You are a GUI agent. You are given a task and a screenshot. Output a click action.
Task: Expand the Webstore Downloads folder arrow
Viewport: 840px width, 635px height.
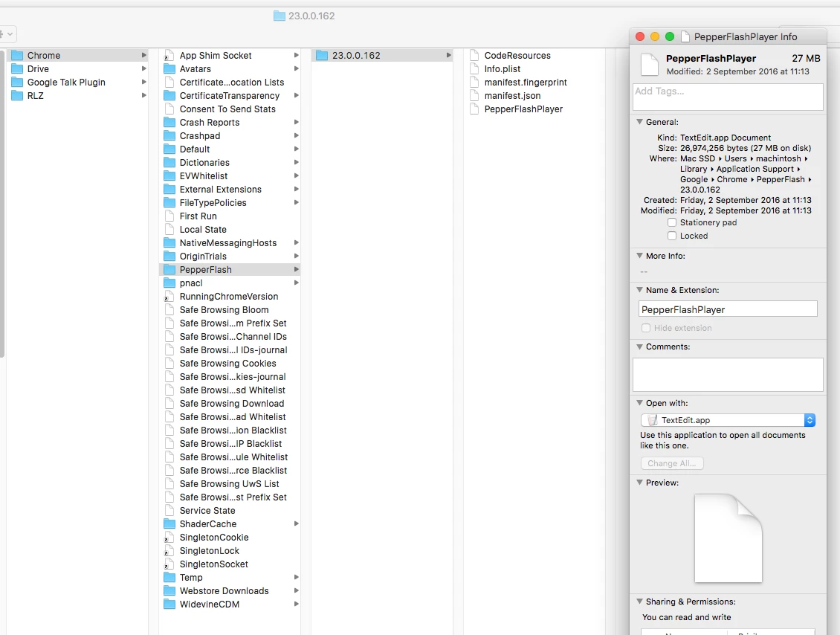[x=297, y=590]
